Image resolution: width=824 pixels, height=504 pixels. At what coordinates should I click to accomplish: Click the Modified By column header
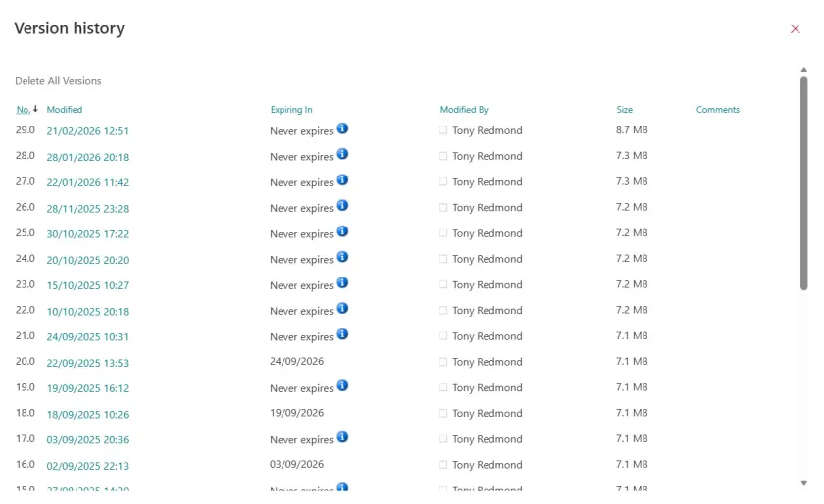pyautogui.click(x=464, y=110)
